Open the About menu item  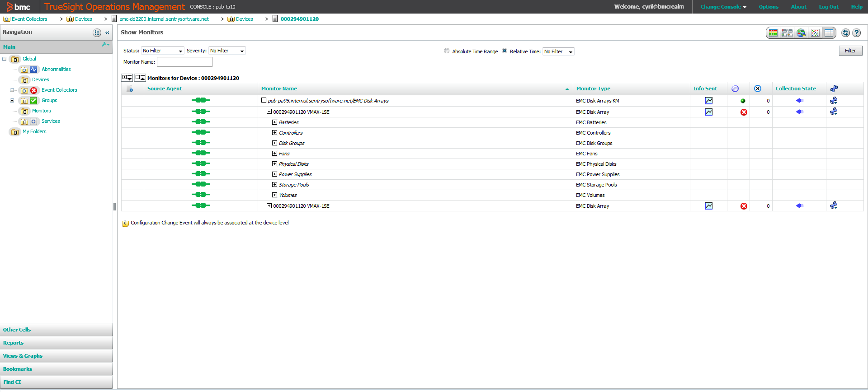[798, 7]
